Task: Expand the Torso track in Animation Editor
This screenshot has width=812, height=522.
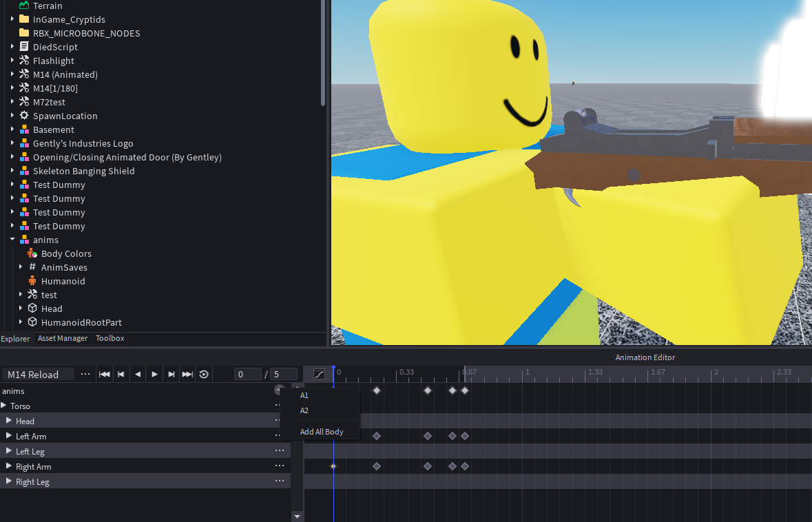Action: 3,406
